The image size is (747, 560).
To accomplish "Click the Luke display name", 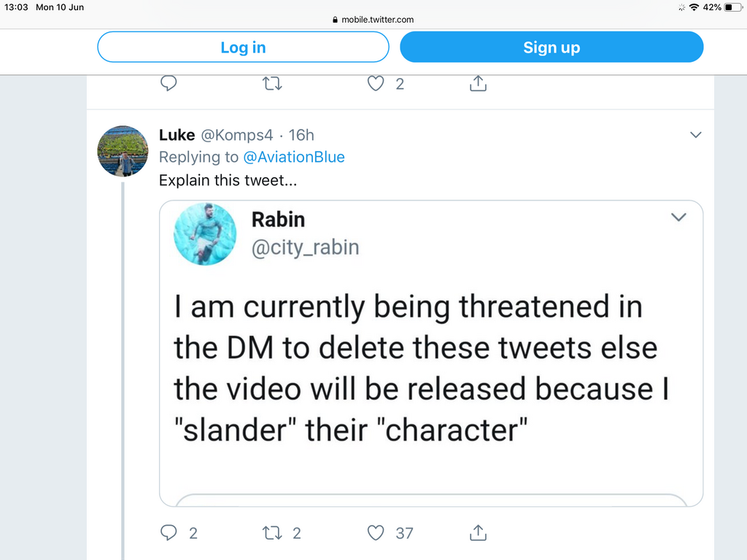I will pyautogui.click(x=177, y=135).
